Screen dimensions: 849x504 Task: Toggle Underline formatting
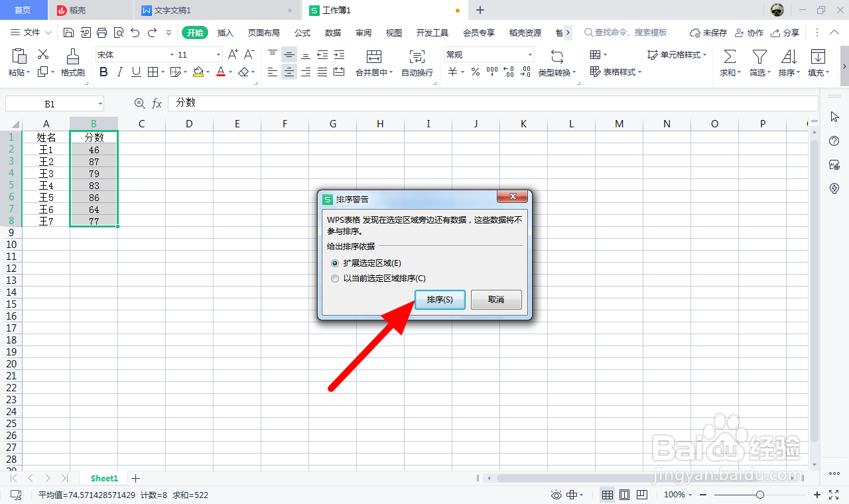(x=136, y=72)
